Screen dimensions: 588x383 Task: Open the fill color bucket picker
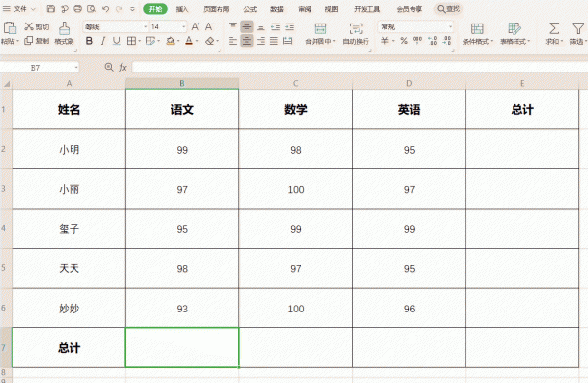click(x=171, y=41)
